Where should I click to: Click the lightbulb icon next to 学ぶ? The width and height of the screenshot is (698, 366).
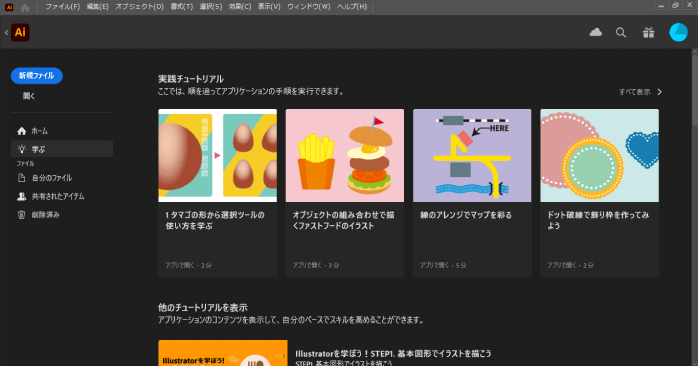(21, 149)
